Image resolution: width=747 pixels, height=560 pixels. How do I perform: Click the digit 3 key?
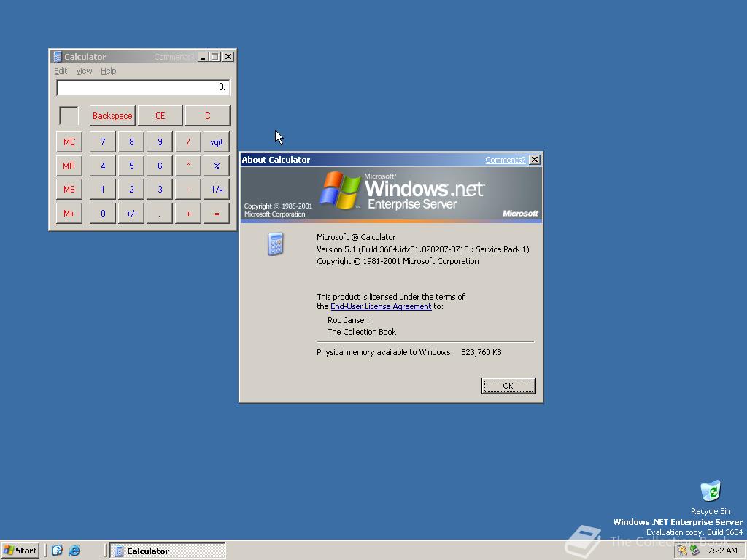point(160,189)
